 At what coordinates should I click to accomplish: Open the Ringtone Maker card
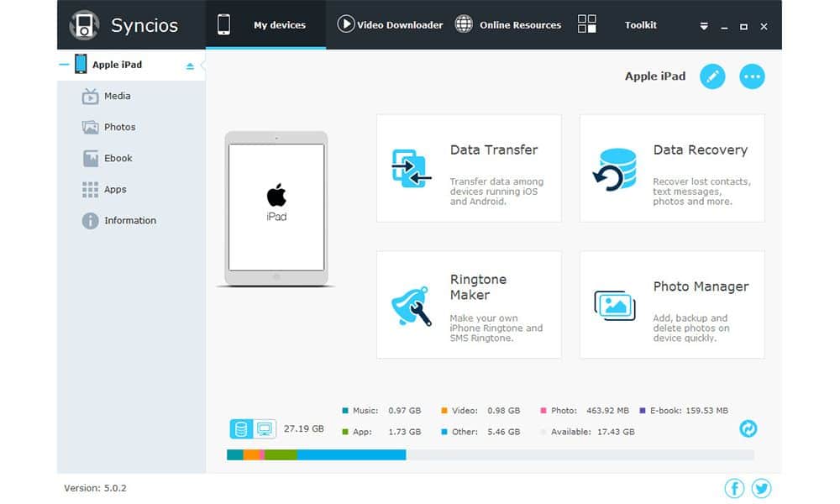469,304
